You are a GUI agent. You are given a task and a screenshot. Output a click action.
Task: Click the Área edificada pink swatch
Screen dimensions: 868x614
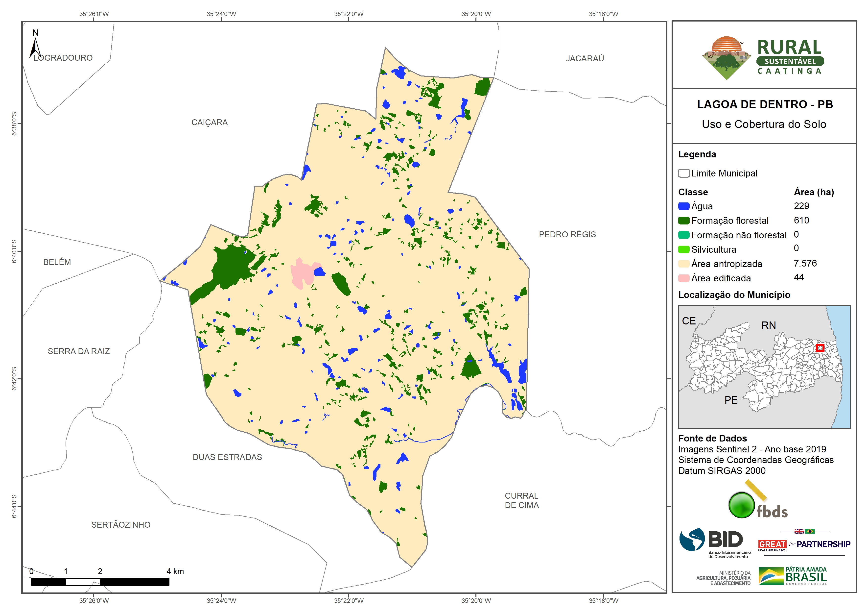coord(683,278)
